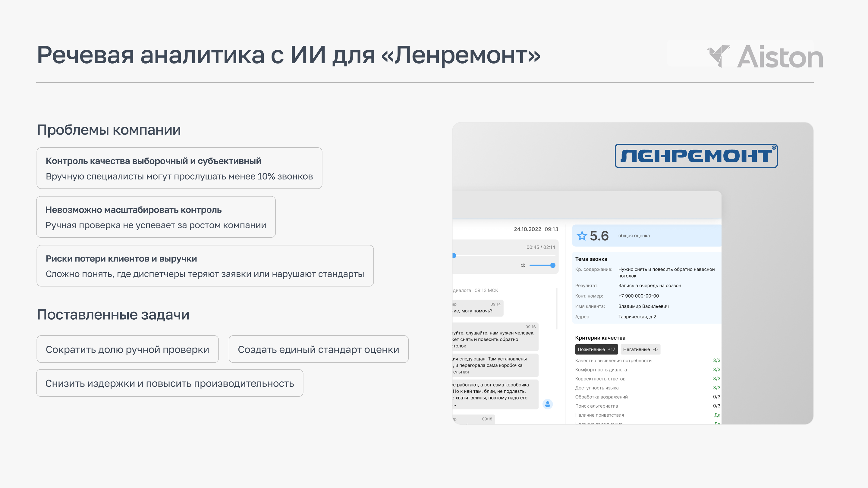Click the blue star rating icon
The height and width of the screenshot is (488, 868).
pos(582,236)
